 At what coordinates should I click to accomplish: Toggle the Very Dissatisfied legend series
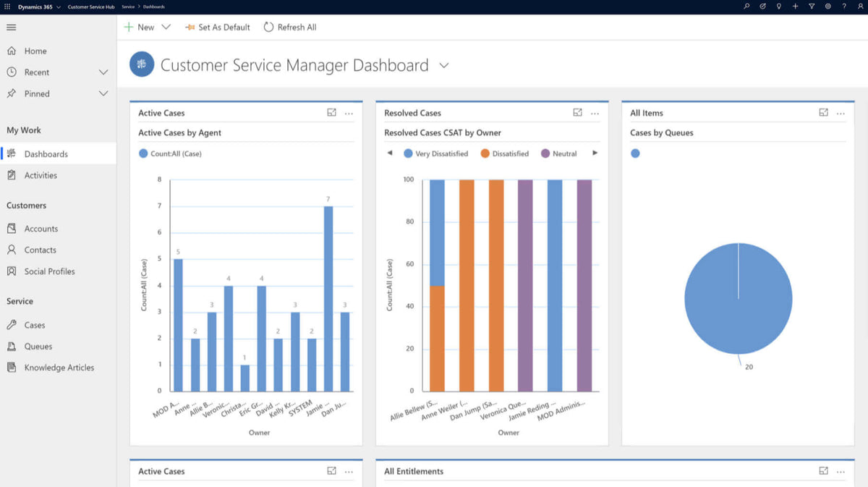(435, 153)
